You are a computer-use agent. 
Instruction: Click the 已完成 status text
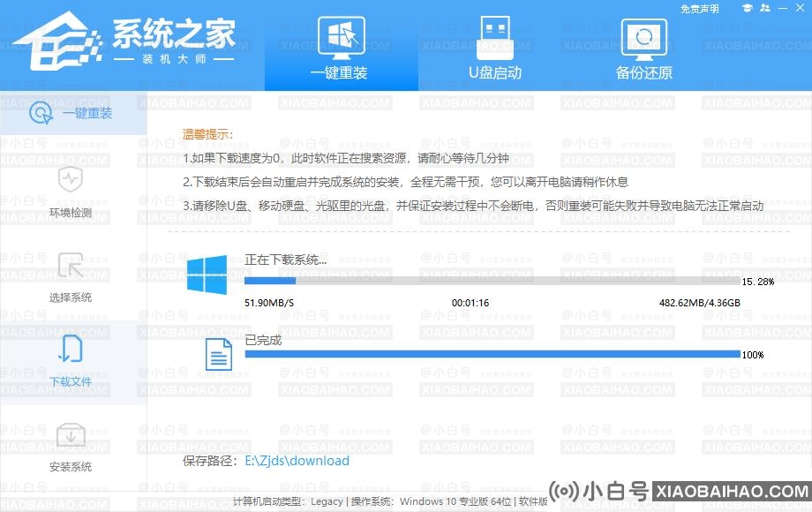263,340
